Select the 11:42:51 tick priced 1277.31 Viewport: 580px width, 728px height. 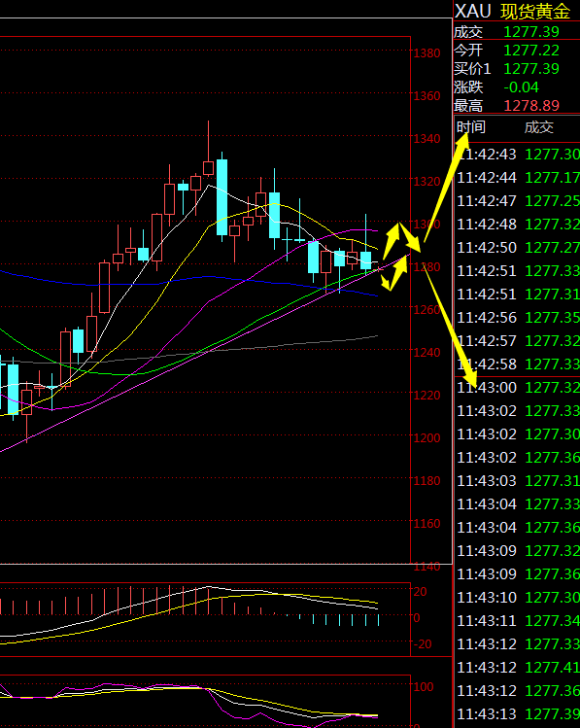click(518, 294)
